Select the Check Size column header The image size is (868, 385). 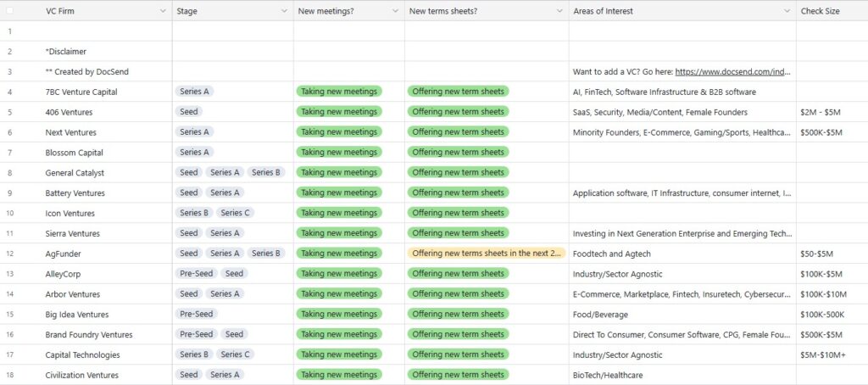832,11
